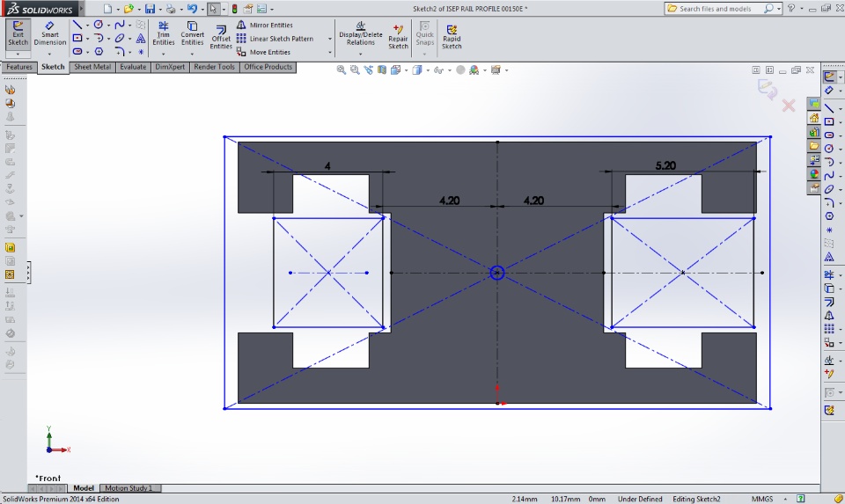Click Convert Entities in the ribbon
This screenshot has width=845, height=504.
pyautogui.click(x=193, y=34)
